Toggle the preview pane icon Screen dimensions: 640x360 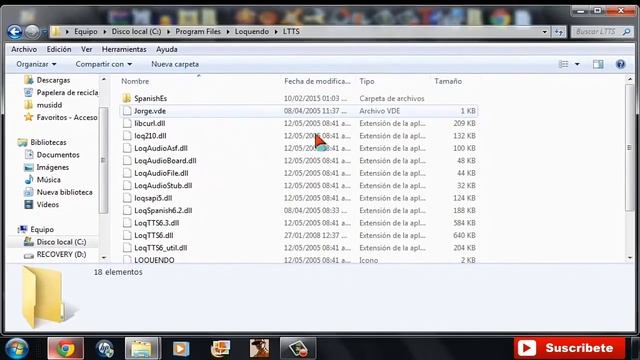(598, 64)
